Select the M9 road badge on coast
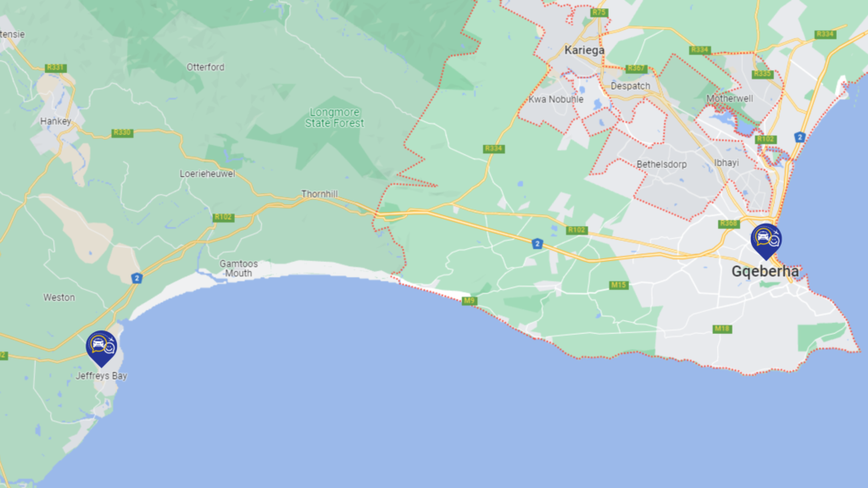Viewport: 868px width, 488px height. pos(469,301)
